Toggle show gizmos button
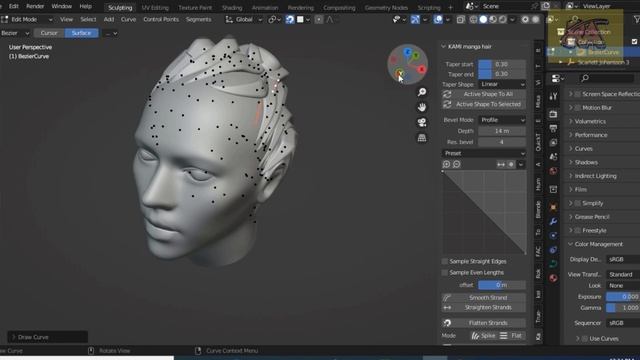 point(415,20)
